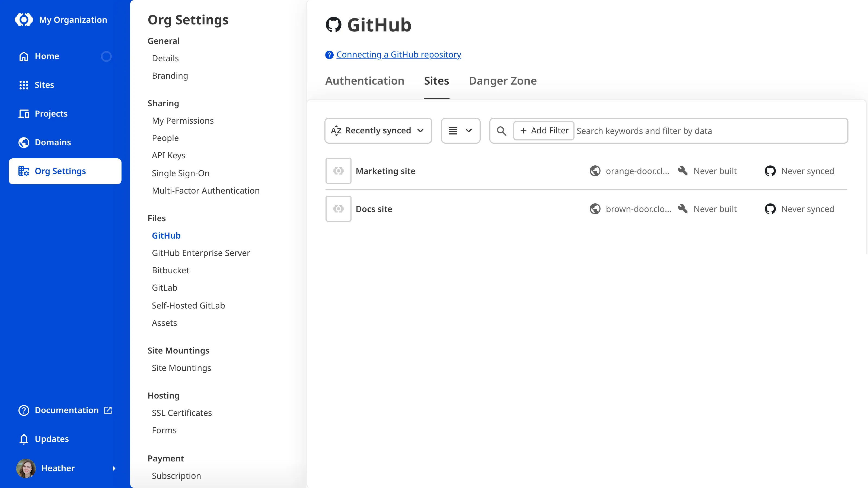
Task: Click the orange-door domain text
Action: coord(637,171)
